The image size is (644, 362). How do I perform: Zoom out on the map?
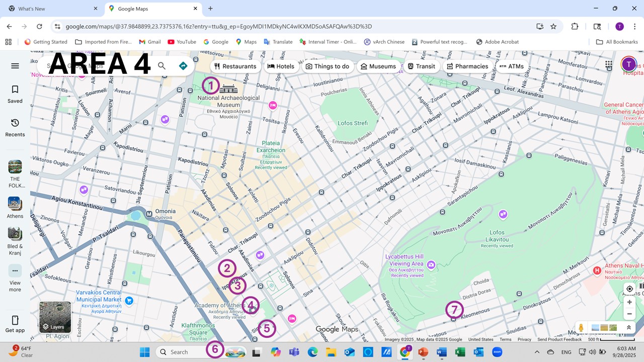coord(629,314)
